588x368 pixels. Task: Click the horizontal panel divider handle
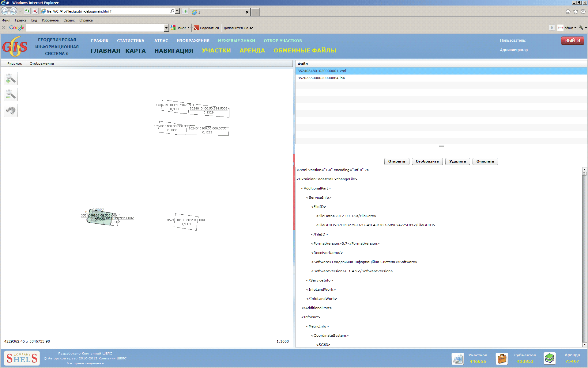coord(441,146)
